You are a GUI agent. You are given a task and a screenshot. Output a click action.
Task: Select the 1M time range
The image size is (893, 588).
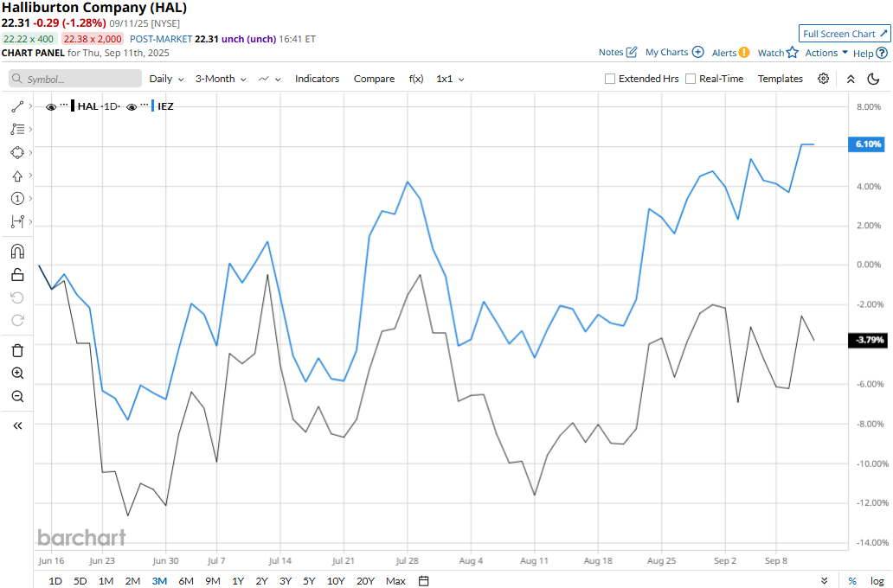pyautogui.click(x=106, y=580)
